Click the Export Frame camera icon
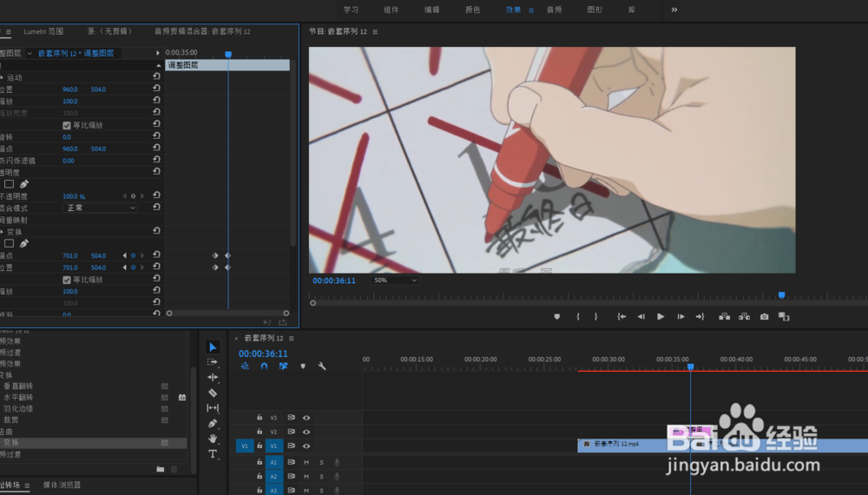The height and width of the screenshot is (495, 868). click(764, 317)
